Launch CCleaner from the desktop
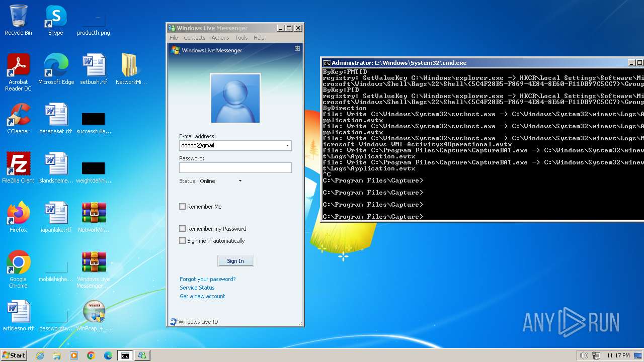 click(18, 119)
